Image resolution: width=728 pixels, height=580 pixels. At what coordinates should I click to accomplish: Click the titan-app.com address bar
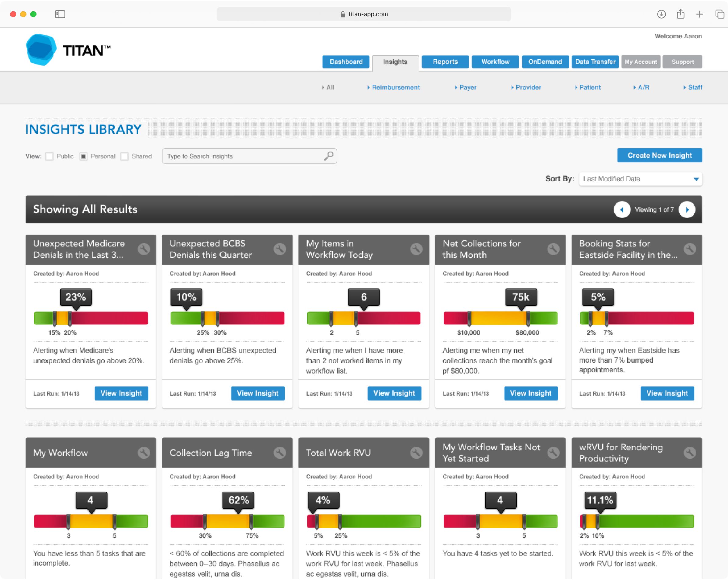click(364, 14)
